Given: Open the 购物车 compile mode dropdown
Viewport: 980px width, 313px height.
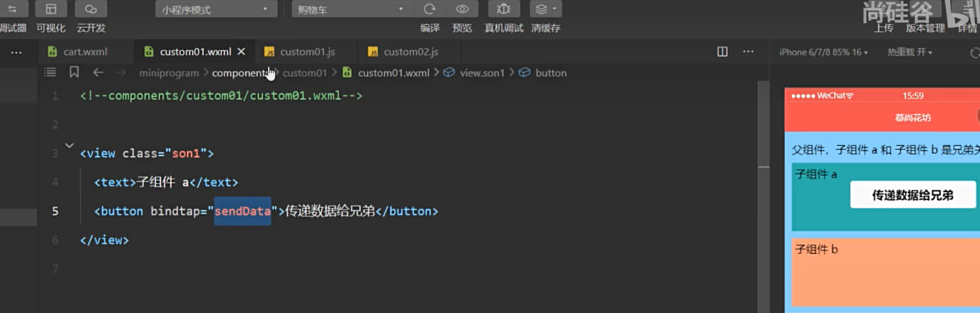Looking at the screenshot, I should pos(351,10).
